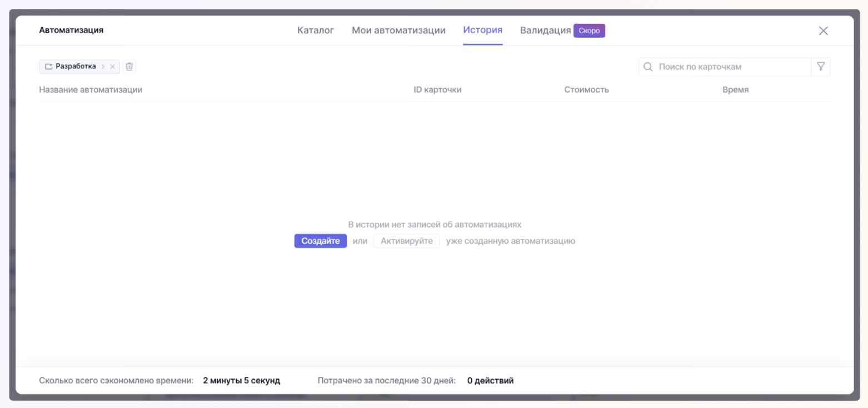This screenshot has width=868, height=408.
Task: Click the magnifier search icon
Action: (647, 67)
